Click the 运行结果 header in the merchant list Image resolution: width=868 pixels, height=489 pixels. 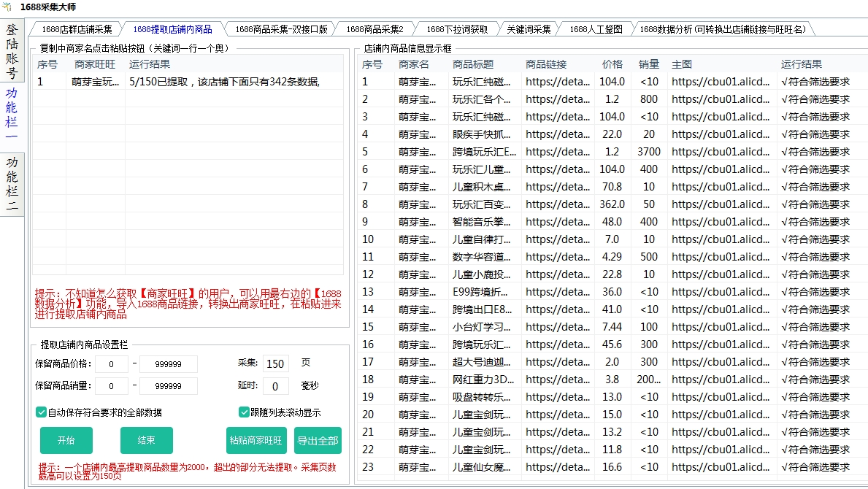point(150,64)
